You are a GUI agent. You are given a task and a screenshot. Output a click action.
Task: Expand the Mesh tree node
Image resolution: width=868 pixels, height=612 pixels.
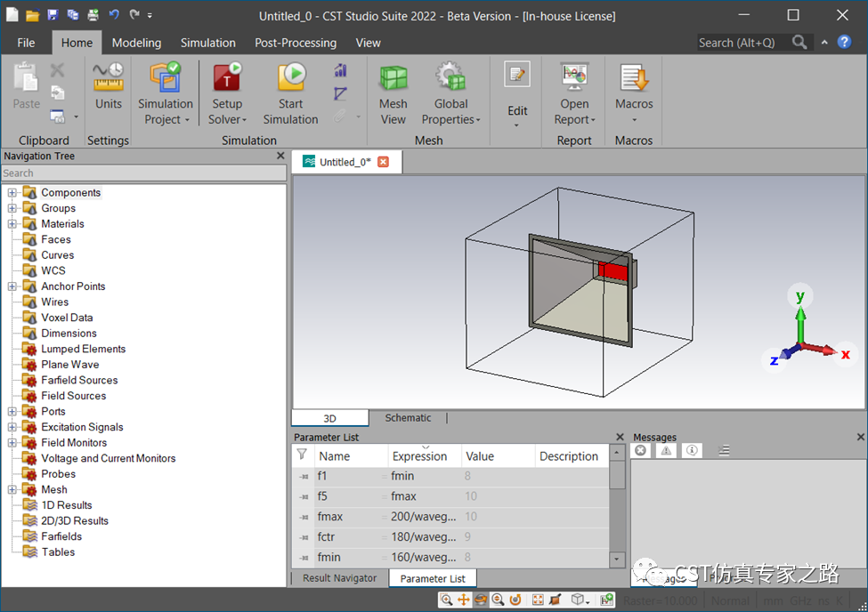pyautogui.click(x=12, y=490)
